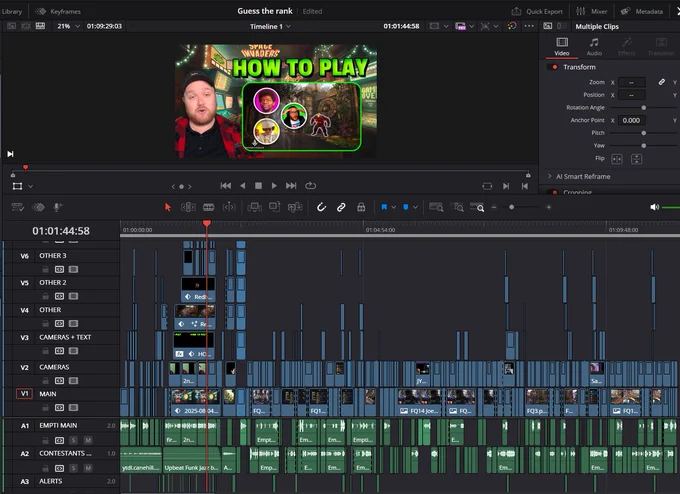Expand the AI Smart Reframe section

click(550, 177)
